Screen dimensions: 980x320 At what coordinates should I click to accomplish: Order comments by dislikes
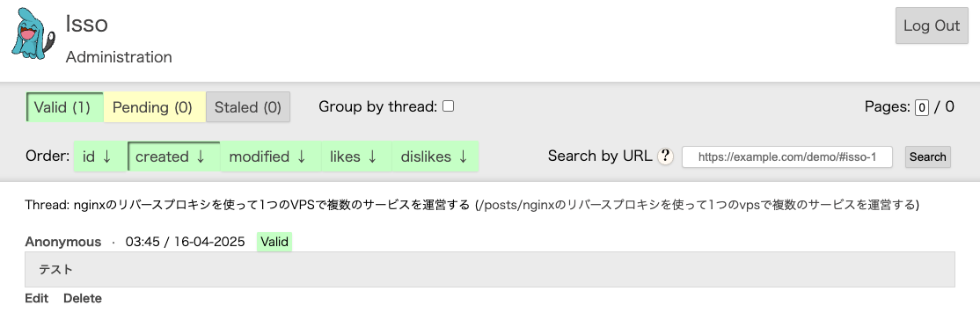click(435, 156)
